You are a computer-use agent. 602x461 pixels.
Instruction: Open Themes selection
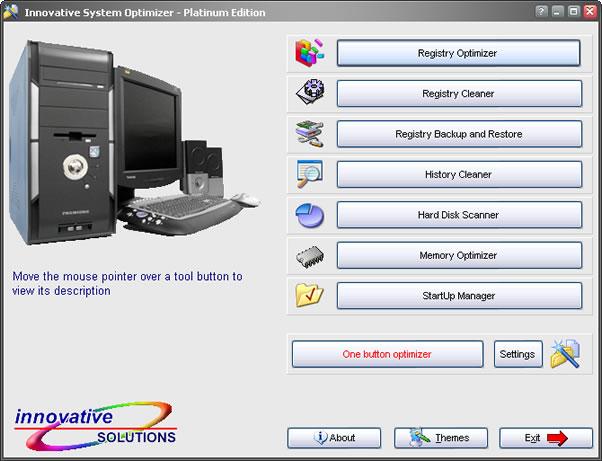click(x=441, y=438)
